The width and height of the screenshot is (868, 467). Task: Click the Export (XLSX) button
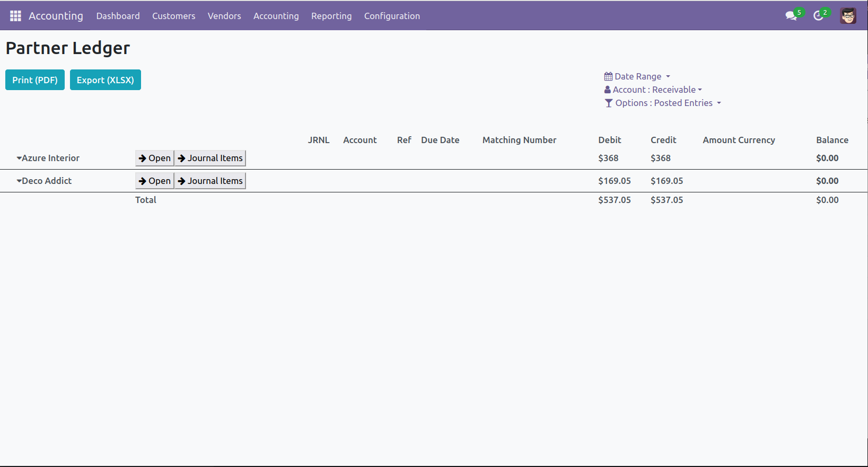[x=105, y=80]
